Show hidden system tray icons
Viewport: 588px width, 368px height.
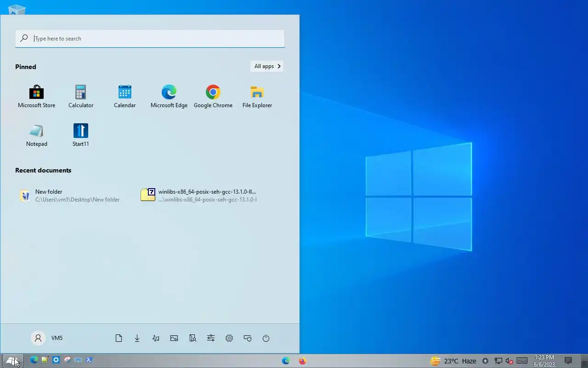pyautogui.click(x=485, y=361)
